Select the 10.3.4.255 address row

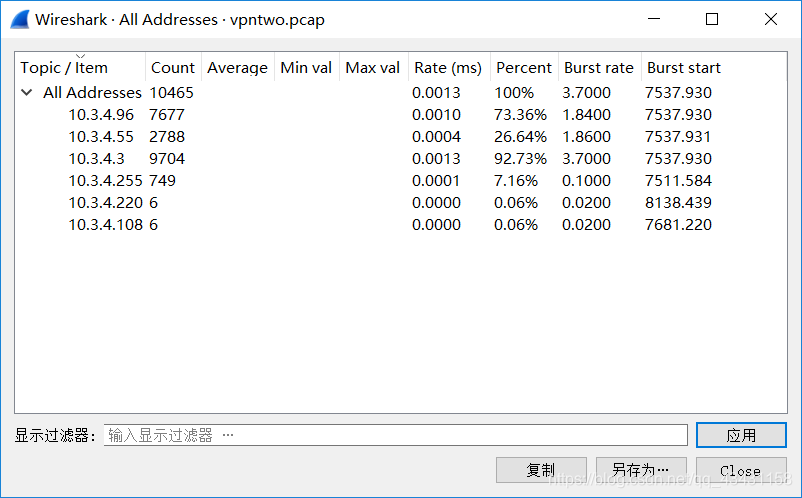400,180
